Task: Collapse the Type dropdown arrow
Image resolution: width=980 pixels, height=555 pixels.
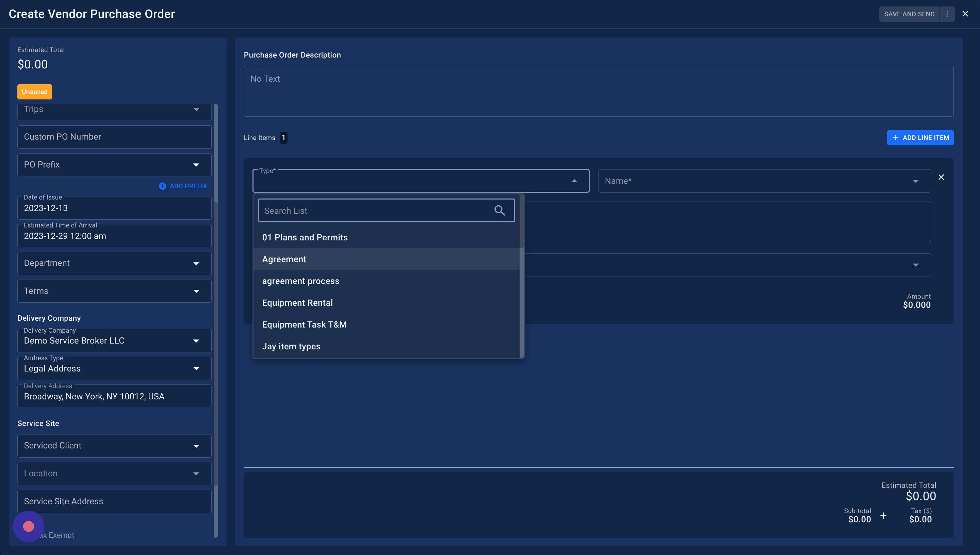Action: (574, 181)
